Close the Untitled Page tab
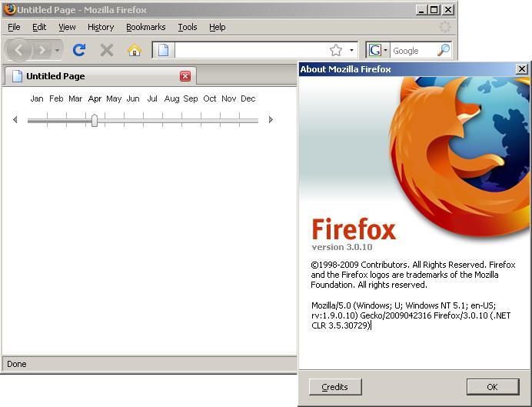 pos(185,76)
